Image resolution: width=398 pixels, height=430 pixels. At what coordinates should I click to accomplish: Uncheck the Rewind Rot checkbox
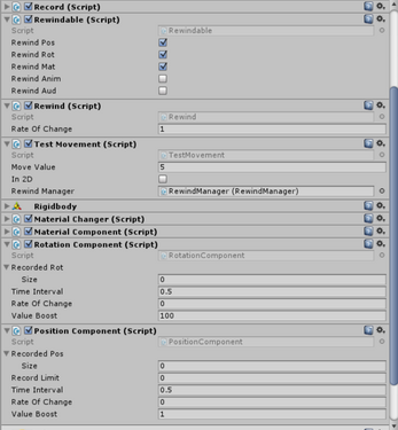(163, 54)
